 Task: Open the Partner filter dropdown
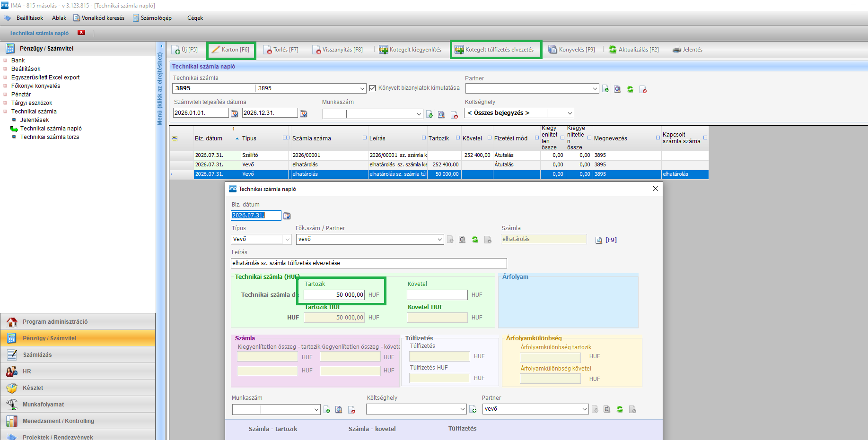coord(595,88)
